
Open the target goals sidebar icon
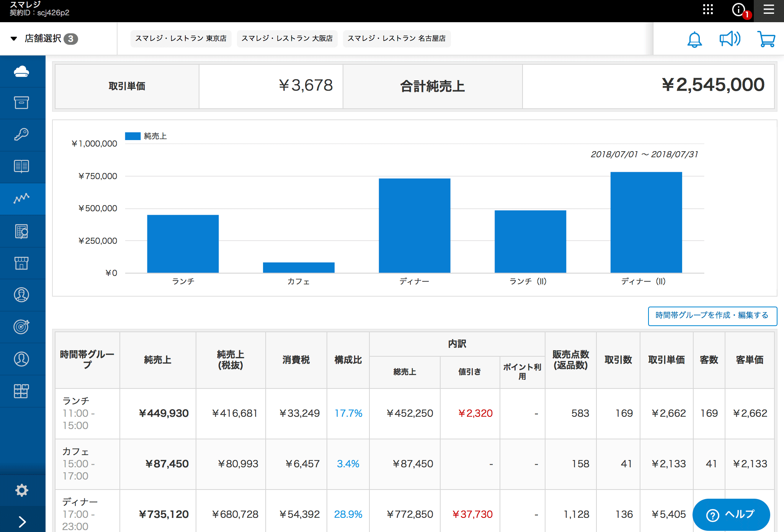(x=21, y=326)
